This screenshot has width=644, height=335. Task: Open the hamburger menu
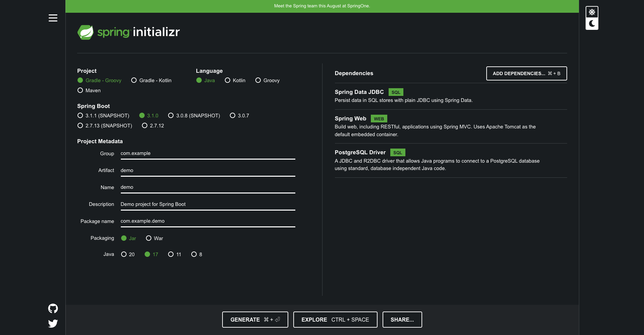[x=53, y=18]
